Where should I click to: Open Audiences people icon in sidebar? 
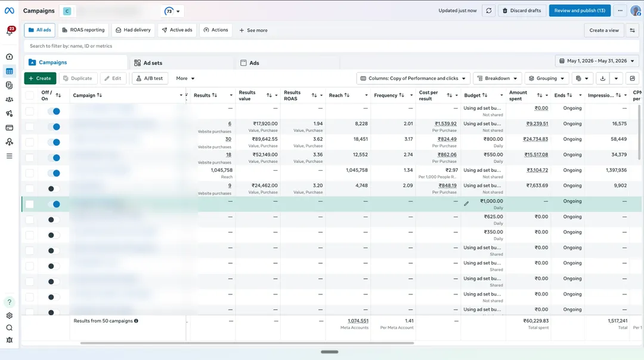click(x=10, y=100)
